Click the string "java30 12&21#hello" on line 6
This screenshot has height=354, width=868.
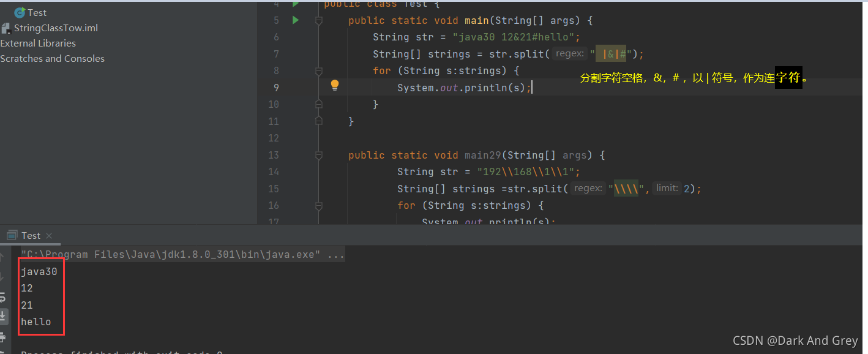pyautogui.click(x=513, y=37)
